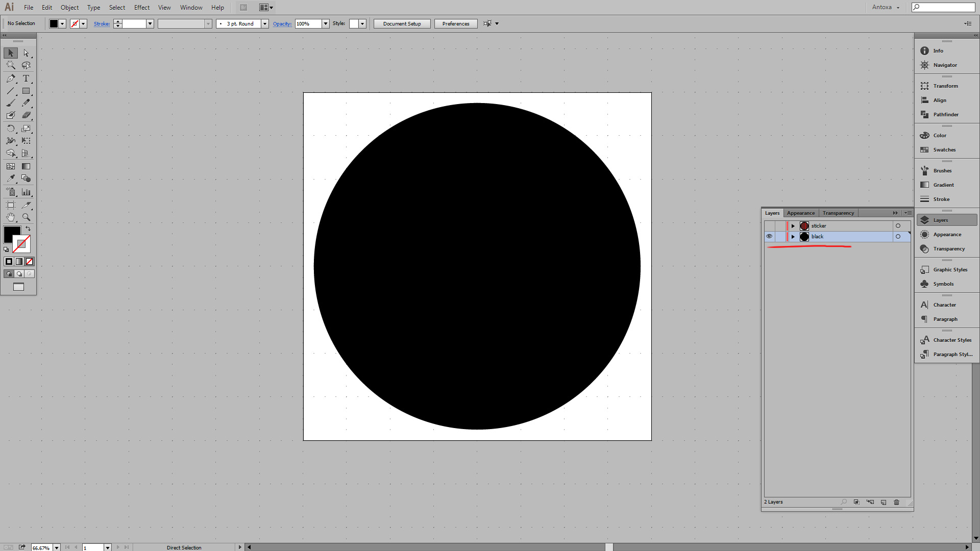Click the black Fill color swatch

click(x=12, y=235)
